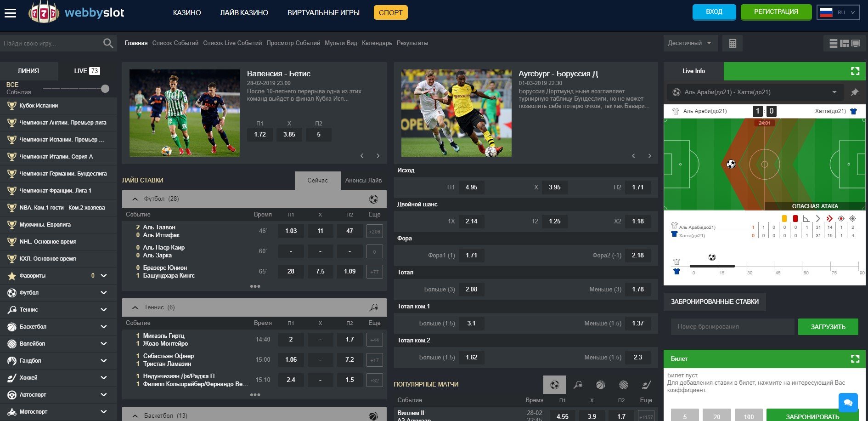Click the РЕГИСТРАЦИЯ button
The height and width of the screenshot is (421, 868).
pyautogui.click(x=776, y=12)
